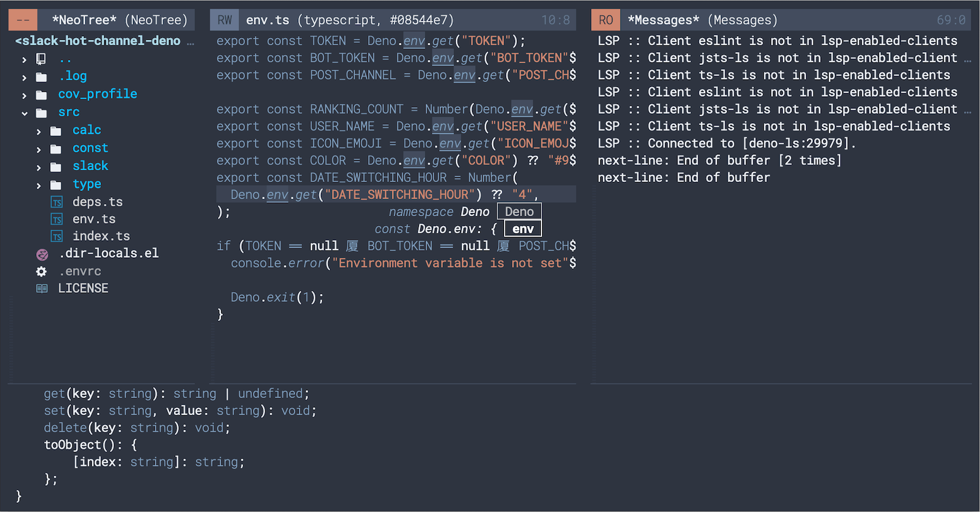Screen dimensions: 980x512
Task: Click the book icon beside LICENSE
Action: [41, 288]
